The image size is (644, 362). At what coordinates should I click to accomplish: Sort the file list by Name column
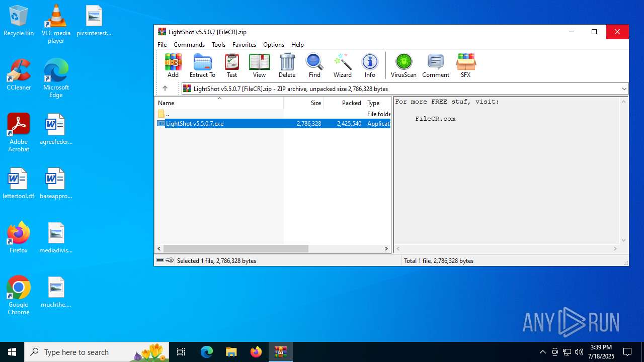point(219,103)
